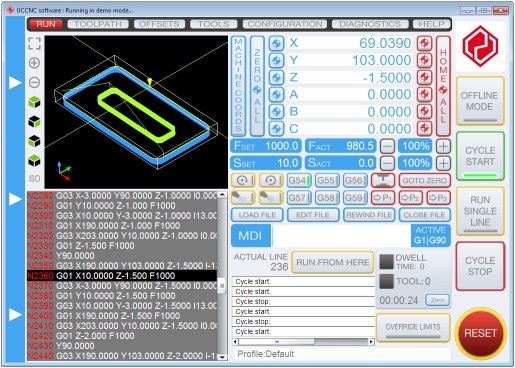Decrease feed rate override with minus
Screen dimensions: 515x368
(387, 146)
